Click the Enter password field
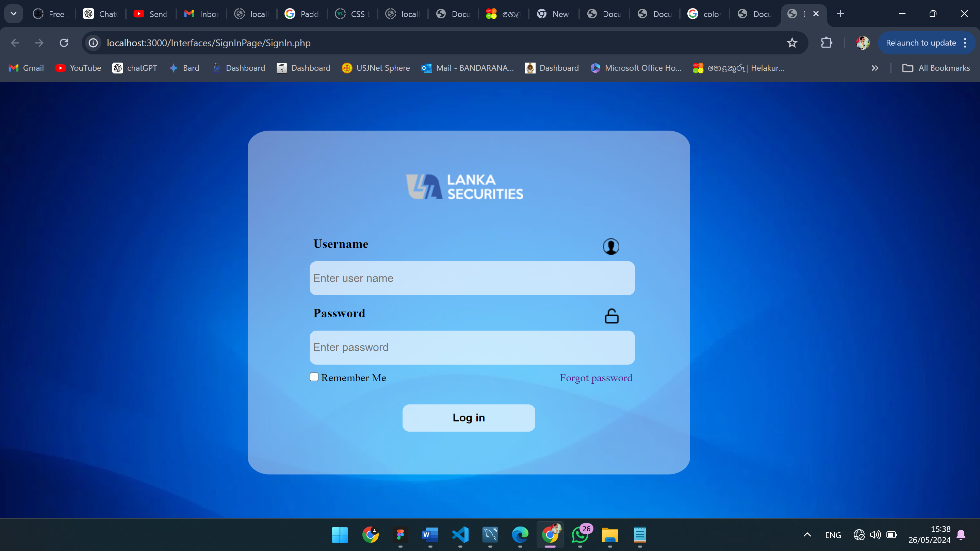 pyautogui.click(x=472, y=347)
